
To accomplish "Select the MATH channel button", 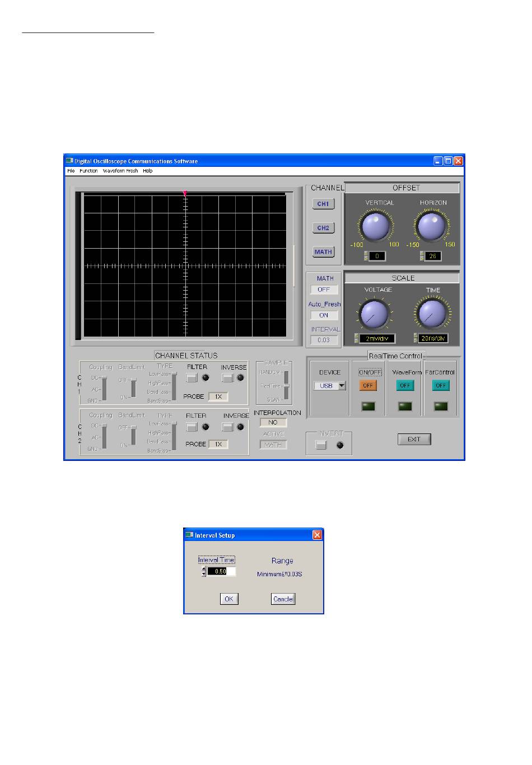I will [323, 252].
